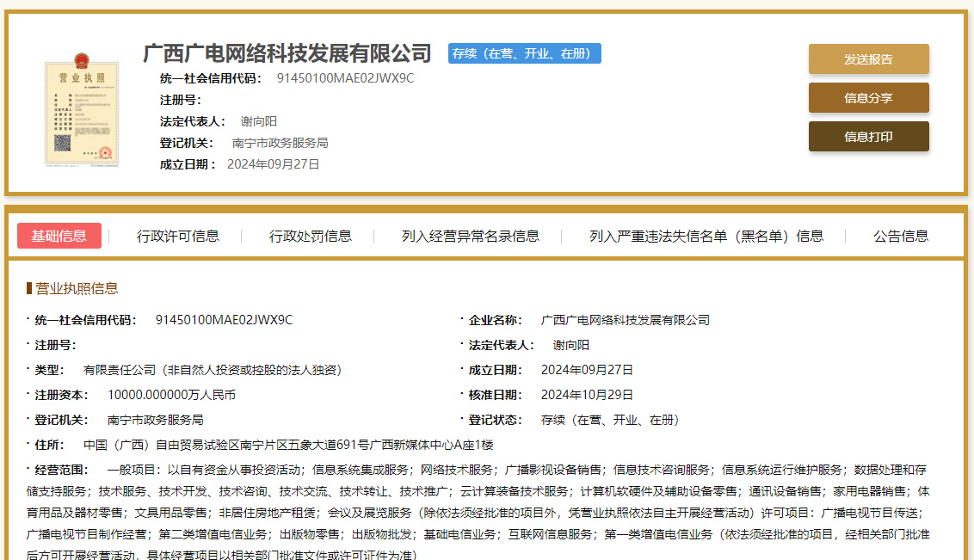Click header registration authority 南宁市政务服务局
The image size is (974, 560).
(x=280, y=143)
